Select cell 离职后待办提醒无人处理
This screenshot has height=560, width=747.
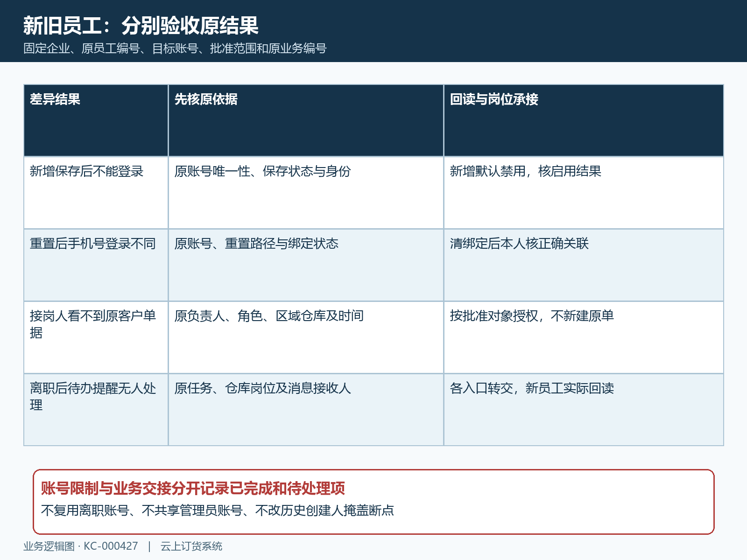(x=96, y=410)
